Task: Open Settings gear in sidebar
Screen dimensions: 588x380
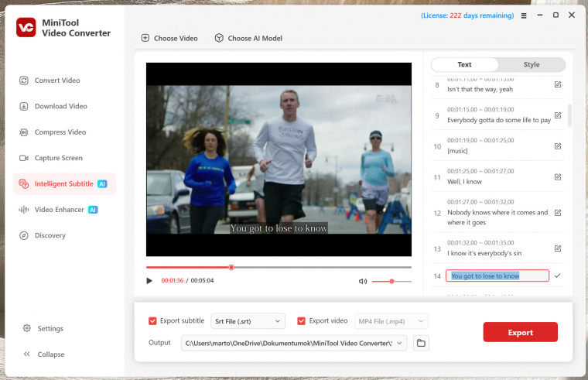Action: point(26,328)
